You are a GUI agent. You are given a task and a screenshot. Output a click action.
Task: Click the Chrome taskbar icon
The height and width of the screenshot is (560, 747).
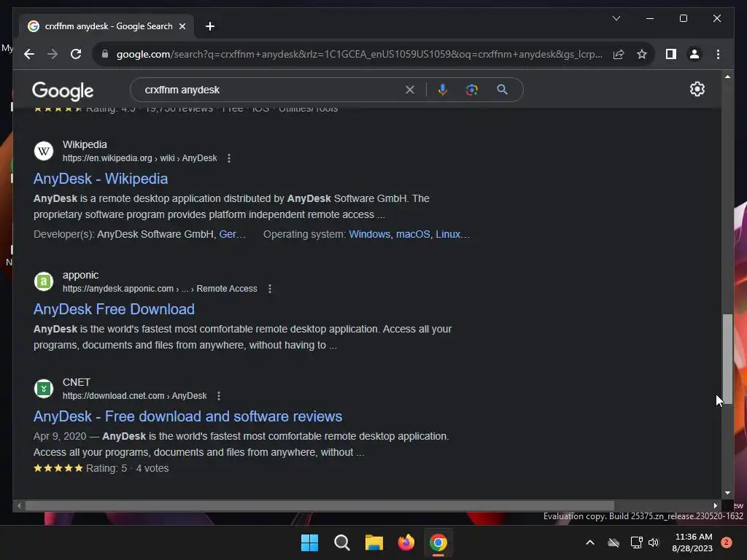(x=438, y=542)
